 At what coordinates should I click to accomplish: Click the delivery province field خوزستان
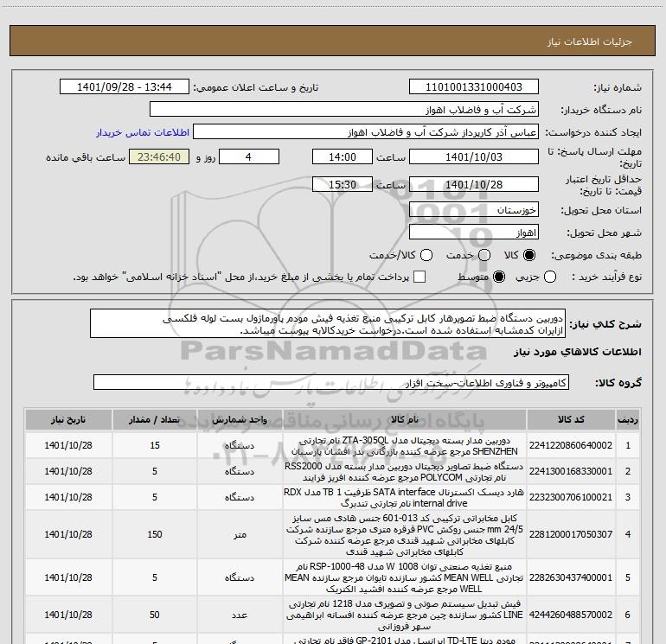tap(474, 210)
